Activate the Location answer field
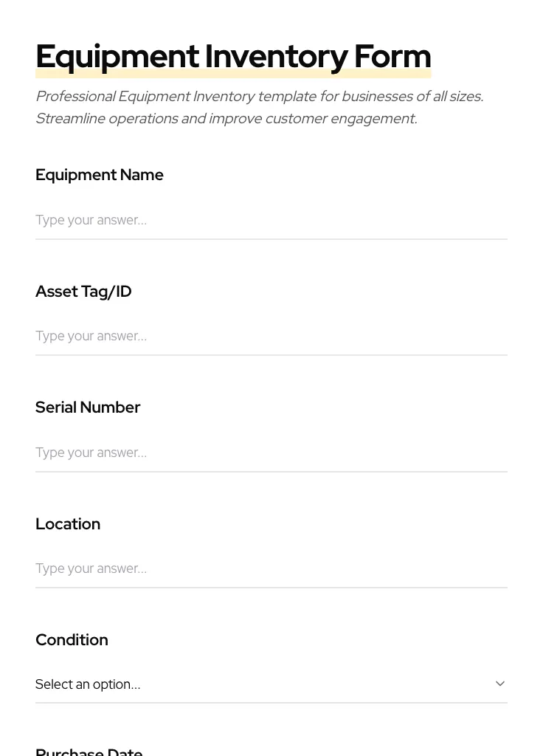Viewport: 543px width, 756px height. [271, 568]
